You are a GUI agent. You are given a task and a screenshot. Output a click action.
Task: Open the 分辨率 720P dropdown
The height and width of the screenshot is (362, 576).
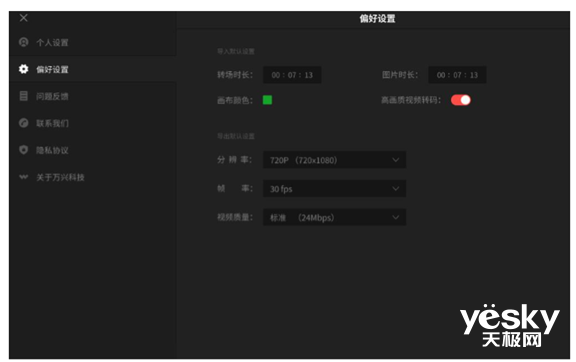coord(334,160)
